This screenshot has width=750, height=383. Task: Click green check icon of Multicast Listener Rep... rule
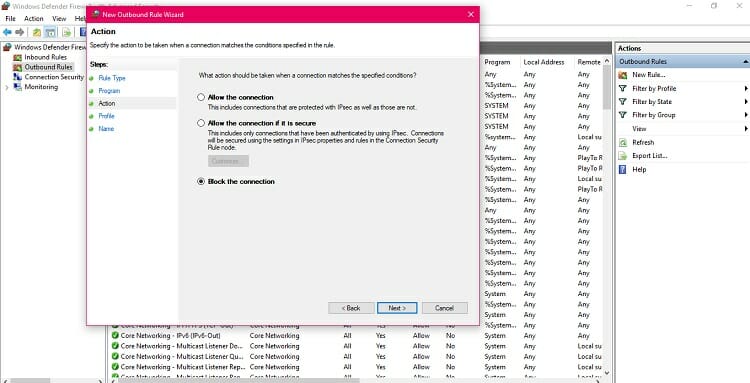[115, 367]
